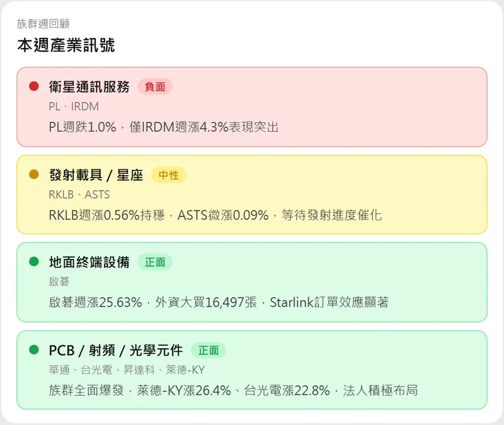Click the 正面 badge next to PCB / 射頻 / 光學元件

pyautogui.click(x=209, y=350)
